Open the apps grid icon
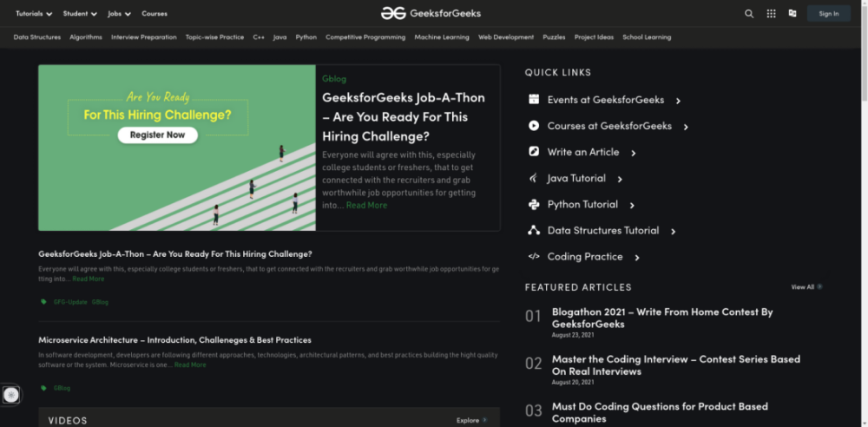Image resolution: width=868 pixels, height=427 pixels. click(x=771, y=14)
